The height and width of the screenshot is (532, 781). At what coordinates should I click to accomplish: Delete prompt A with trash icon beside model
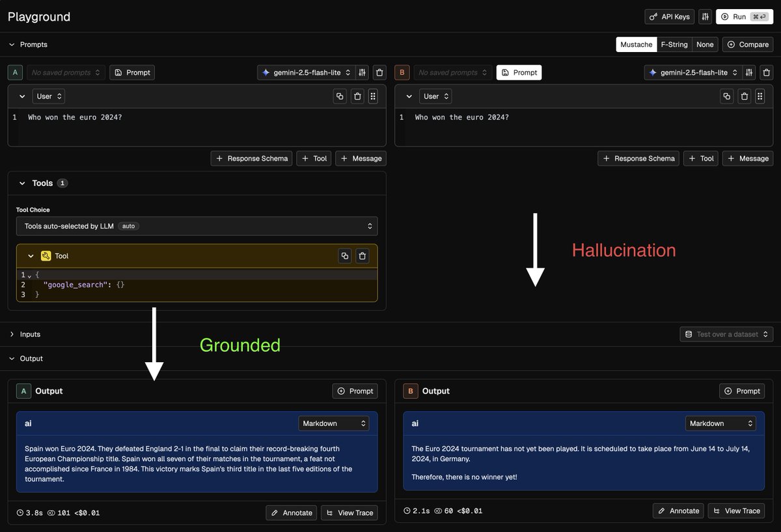380,72
